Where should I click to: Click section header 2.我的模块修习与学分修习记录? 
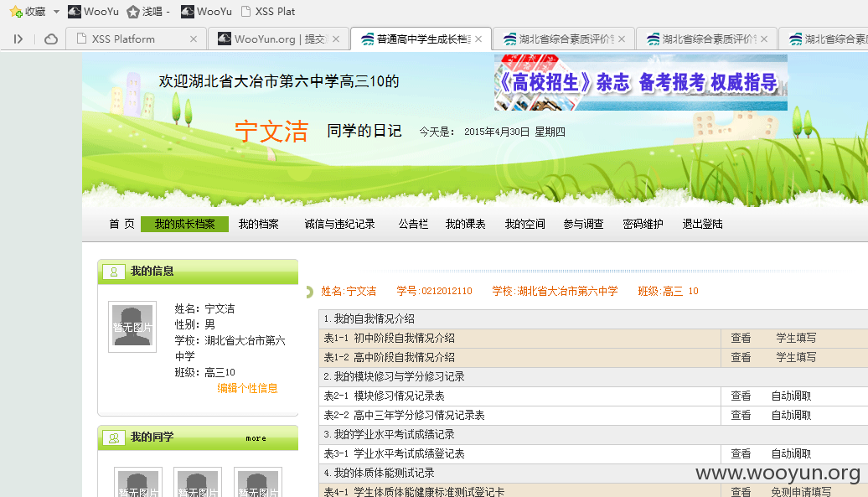coord(394,376)
